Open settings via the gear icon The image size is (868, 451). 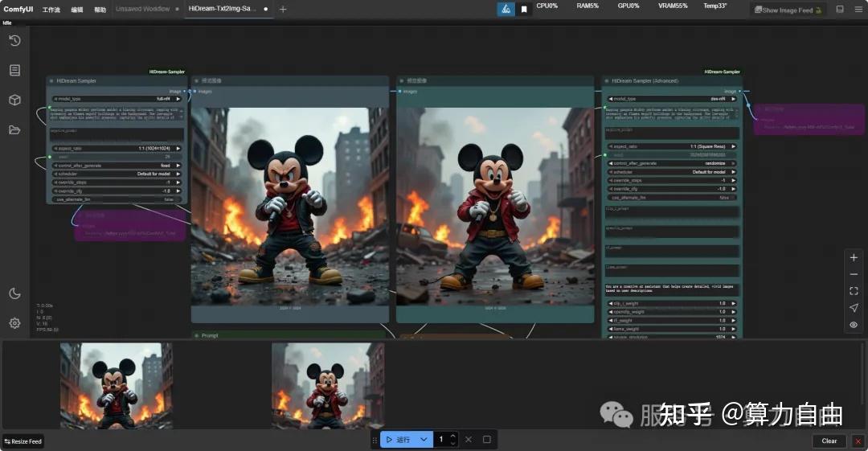[14, 323]
